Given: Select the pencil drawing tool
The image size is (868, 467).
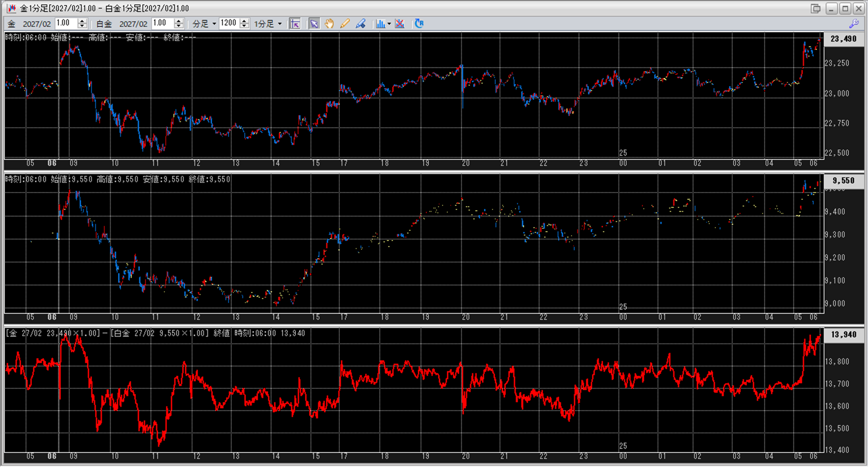Looking at the screenshot, I should click(345, 24).
